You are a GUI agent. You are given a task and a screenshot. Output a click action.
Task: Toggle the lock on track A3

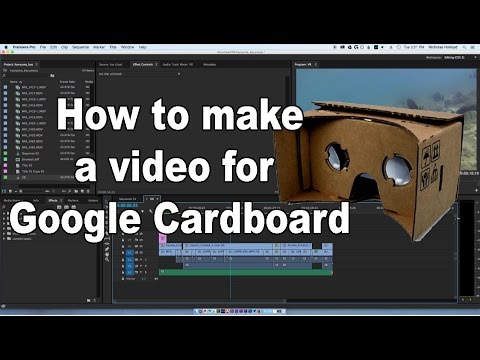(x=123, y=272)
